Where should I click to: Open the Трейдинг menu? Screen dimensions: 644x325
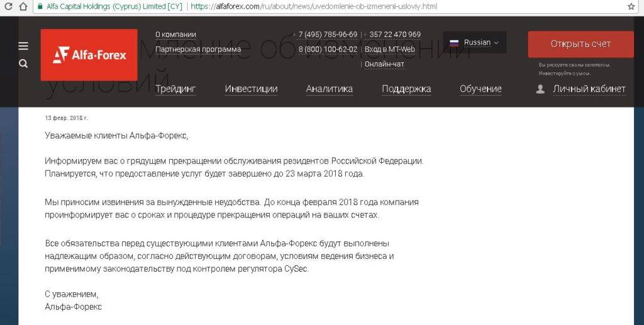175,89
